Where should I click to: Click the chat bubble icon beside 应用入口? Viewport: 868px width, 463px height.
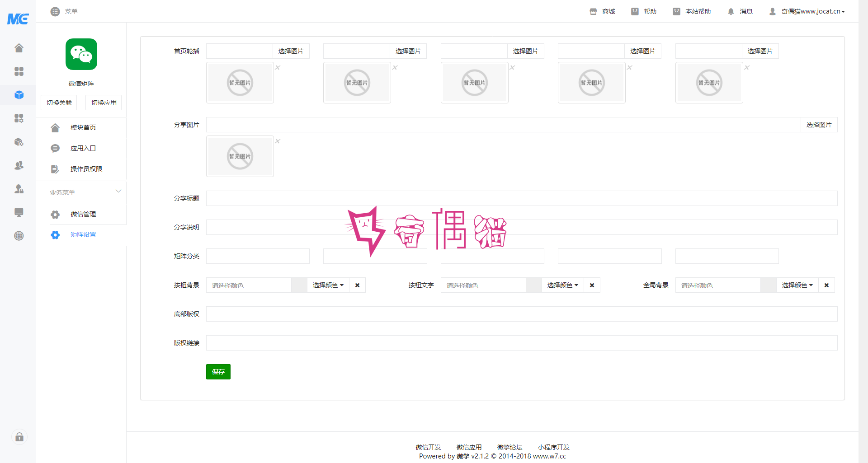55,148
